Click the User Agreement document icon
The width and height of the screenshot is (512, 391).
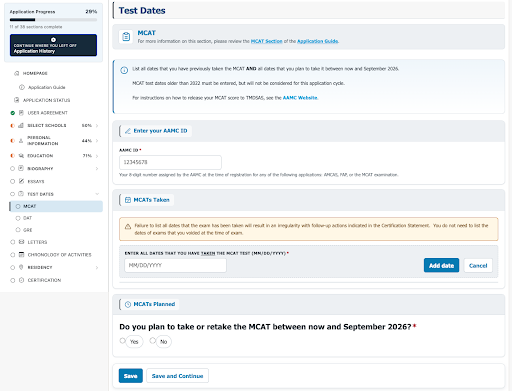(21, 113)
